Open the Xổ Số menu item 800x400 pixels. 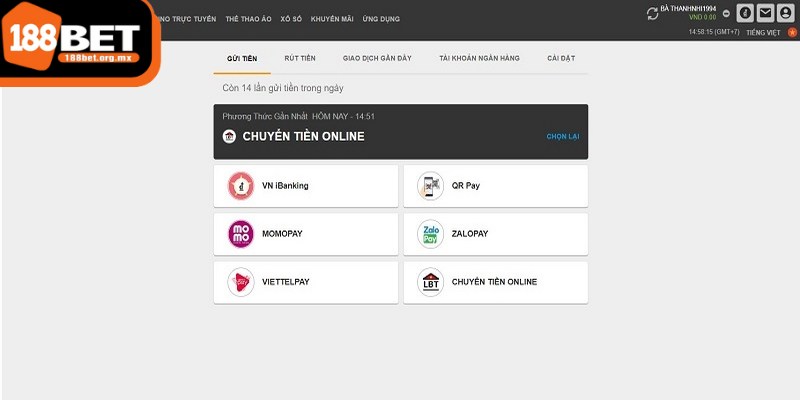[290, 19]
